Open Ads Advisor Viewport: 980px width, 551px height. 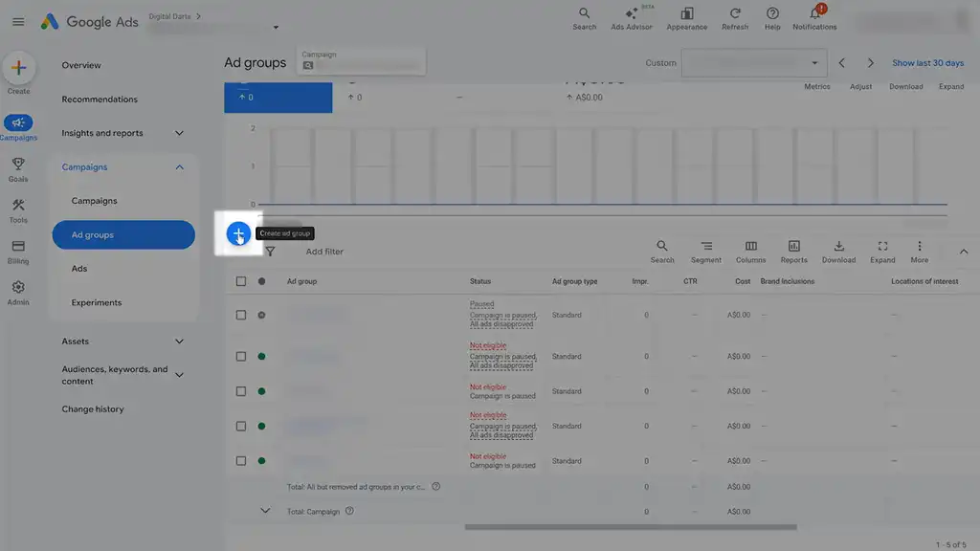(x=632, y=19)
